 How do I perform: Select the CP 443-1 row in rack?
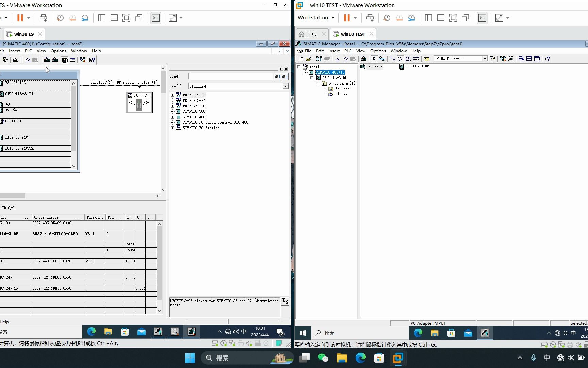click(x=35, y=121)
